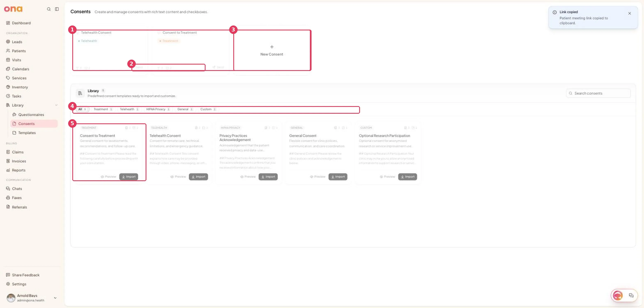
Task: Click the General Consent card title
Action: 303,136
